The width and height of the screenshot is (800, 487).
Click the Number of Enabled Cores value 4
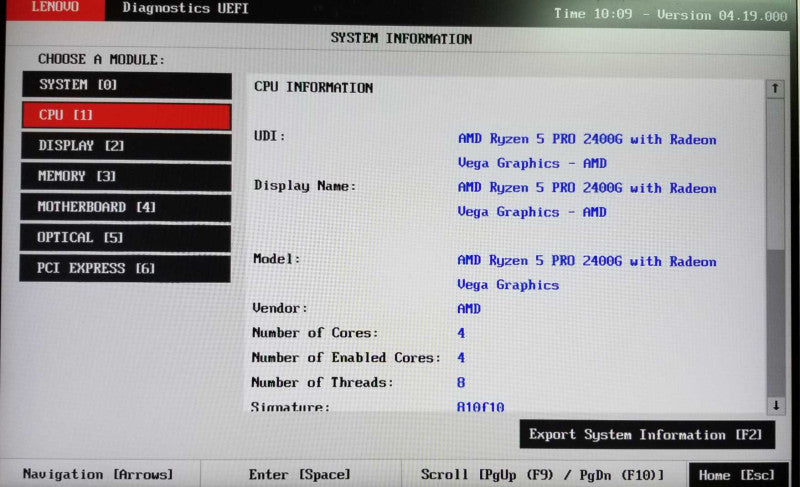coord(461,357)
